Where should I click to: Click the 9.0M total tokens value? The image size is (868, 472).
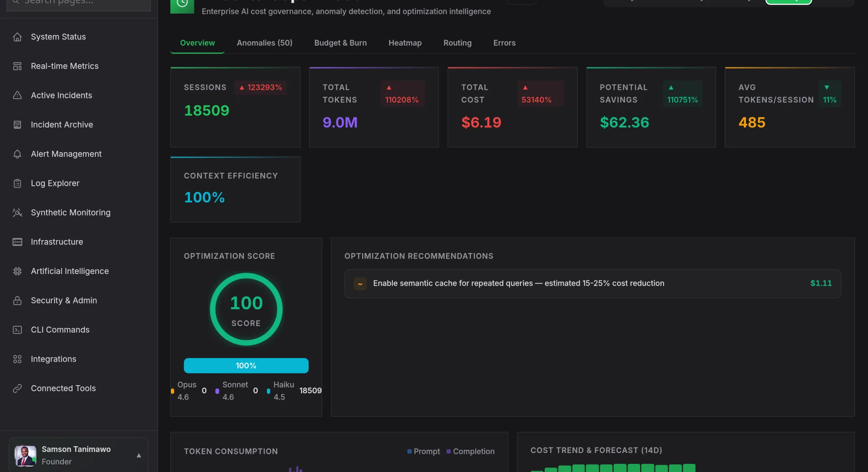point(340,123)
